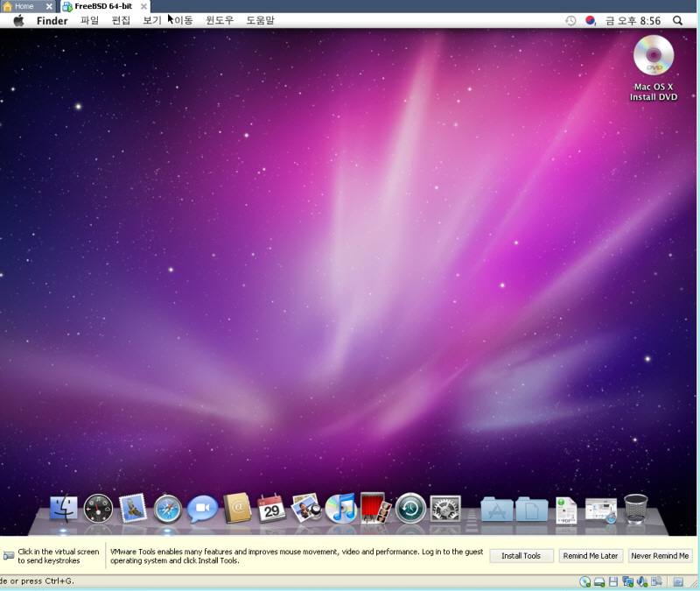Viewport: 700px width, 591px height.
Task: Click the Install Tools button
Action: click(521, 556)
